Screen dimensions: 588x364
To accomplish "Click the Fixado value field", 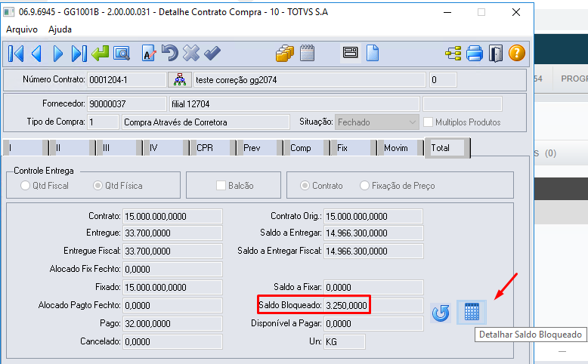I will pos(172,288).
